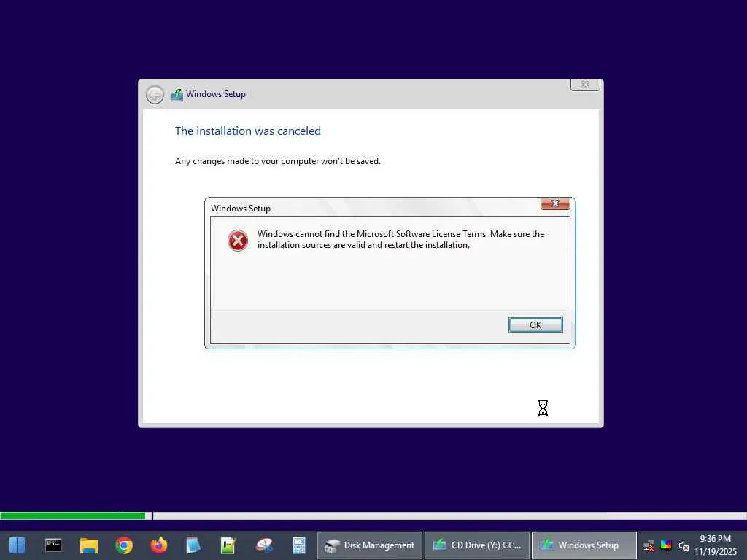
Task: Click the colorful display tray icon
Action: [666, 545]
